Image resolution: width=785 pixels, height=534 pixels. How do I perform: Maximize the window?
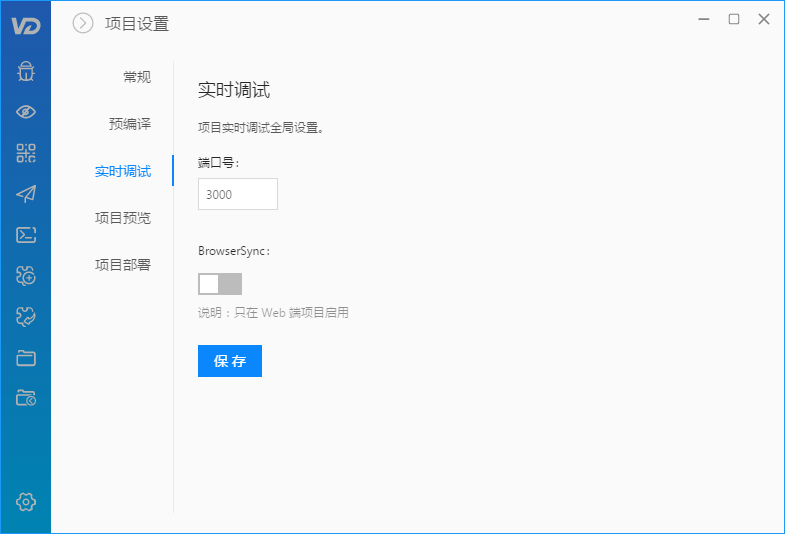pyautogui.click(x=734, y=19)
